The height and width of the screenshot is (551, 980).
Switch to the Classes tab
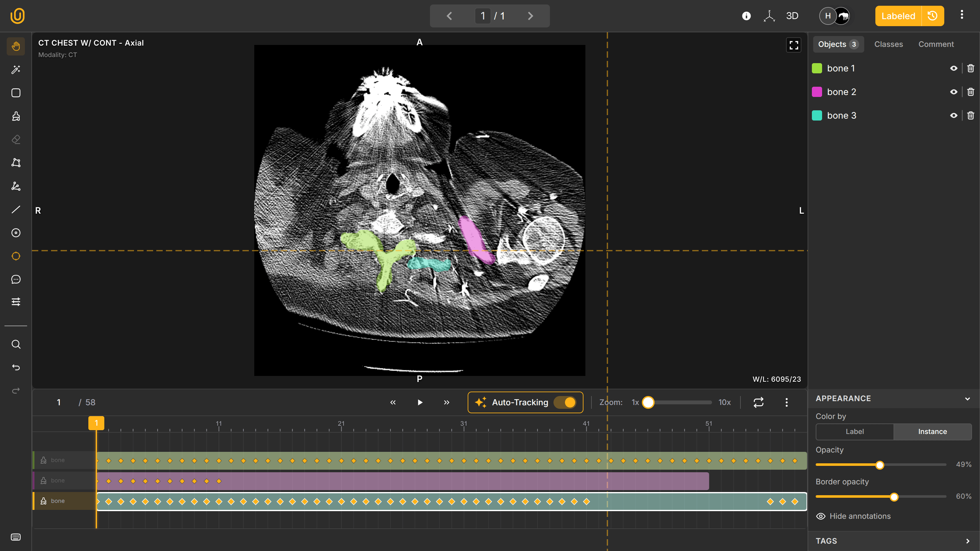click(x=889, y=44)
